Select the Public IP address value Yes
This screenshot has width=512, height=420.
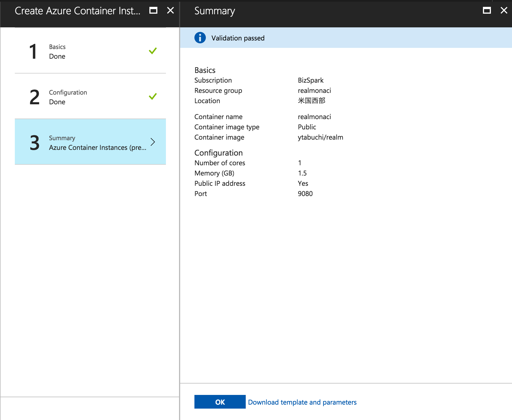click(x=303, y=184)
